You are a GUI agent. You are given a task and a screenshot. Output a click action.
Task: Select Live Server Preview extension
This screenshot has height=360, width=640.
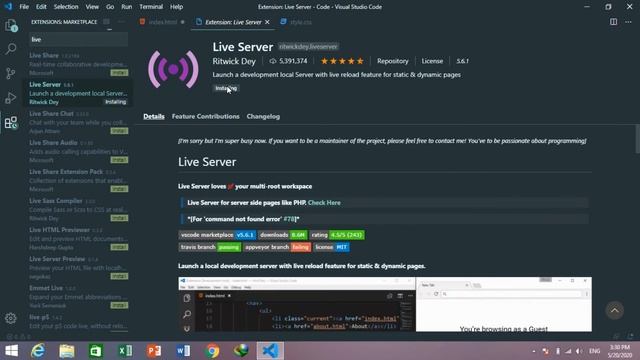click(x=78, y=267)
